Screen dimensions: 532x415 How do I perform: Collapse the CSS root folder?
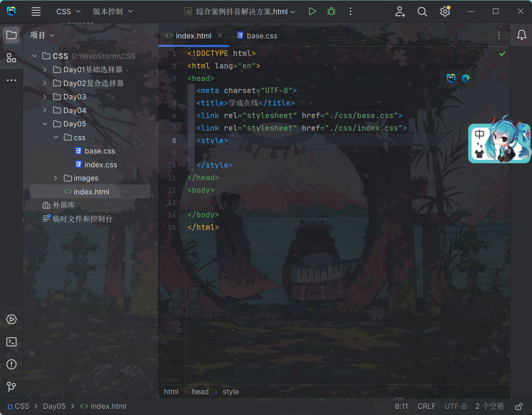click(x=35, y=56)
